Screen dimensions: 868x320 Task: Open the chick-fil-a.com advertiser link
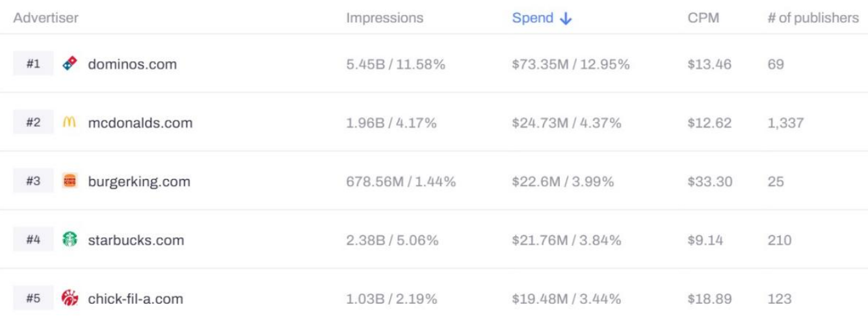(x=135, y=299)
